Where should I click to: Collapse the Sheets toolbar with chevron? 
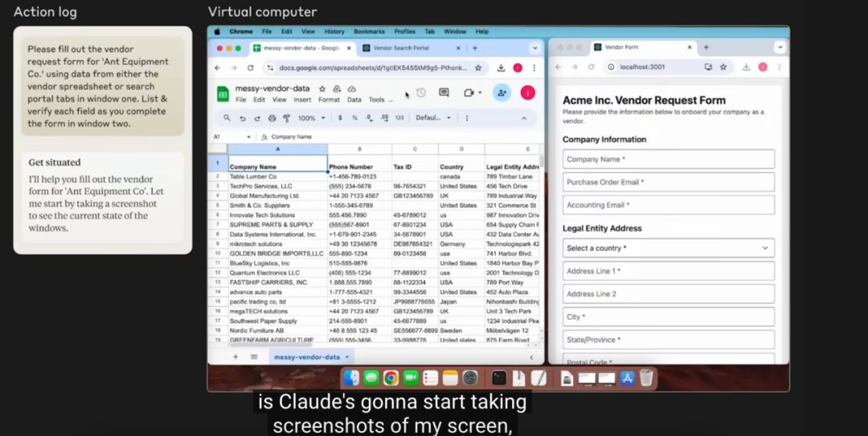click(524, 118)
